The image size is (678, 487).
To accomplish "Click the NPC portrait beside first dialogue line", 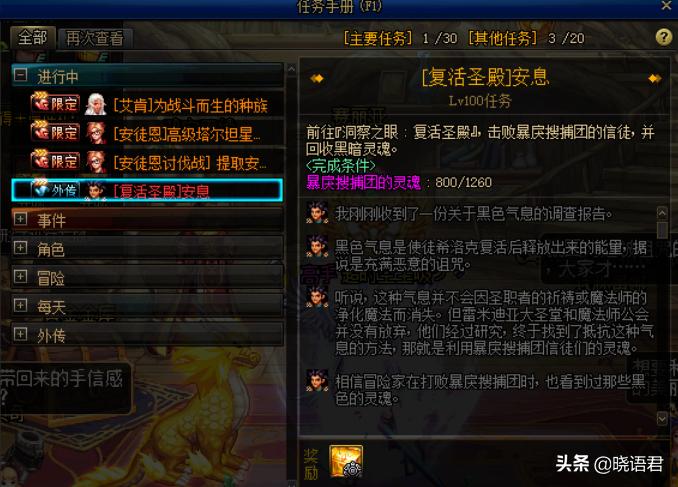I will pyautogui.click(x=317, y=212).
